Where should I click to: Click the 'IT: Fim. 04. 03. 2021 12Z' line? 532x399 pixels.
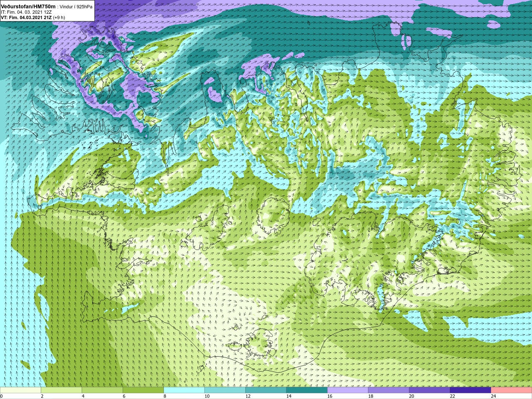[26, 12]
